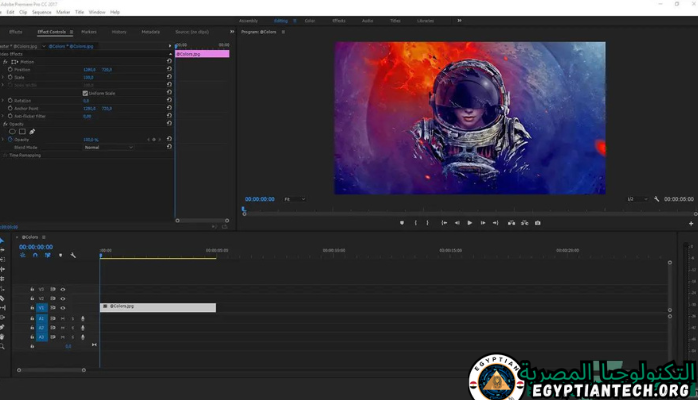The image size is (698, 400).
Task: Open timeline display settings wrench
Action: click(73, 255)
